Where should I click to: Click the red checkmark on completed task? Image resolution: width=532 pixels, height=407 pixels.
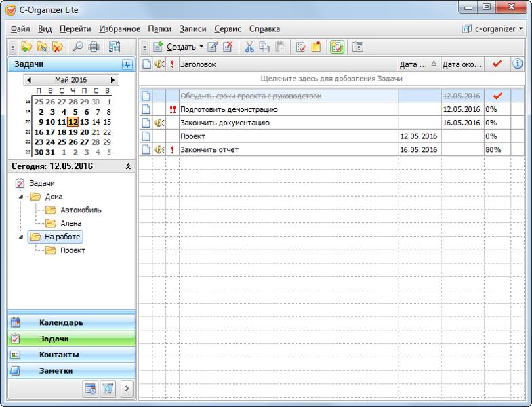click(x=497, y=96)
